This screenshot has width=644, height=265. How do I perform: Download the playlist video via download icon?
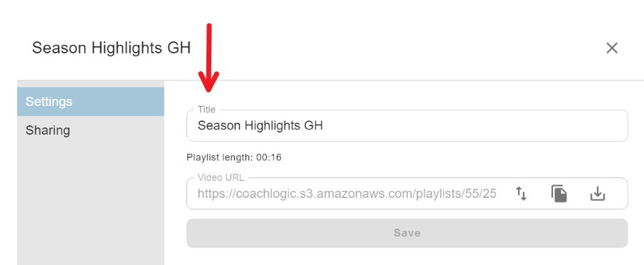click(598, 194)
